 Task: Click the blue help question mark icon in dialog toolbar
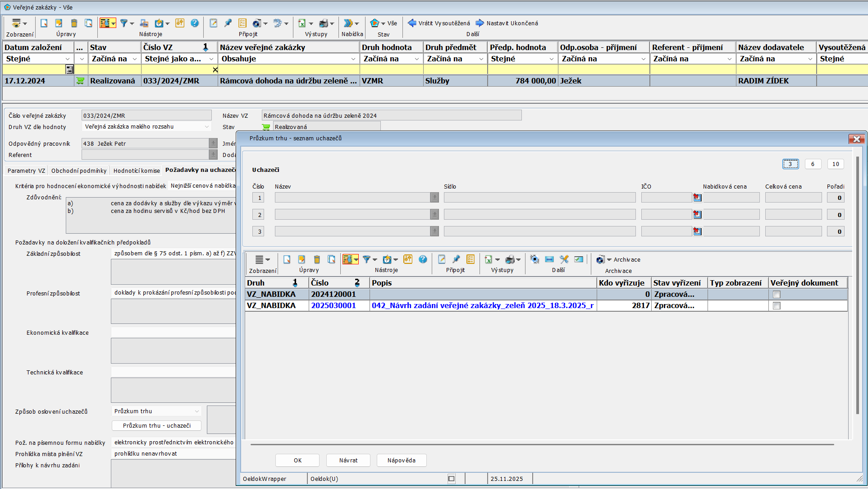click(x=423, y=259)
